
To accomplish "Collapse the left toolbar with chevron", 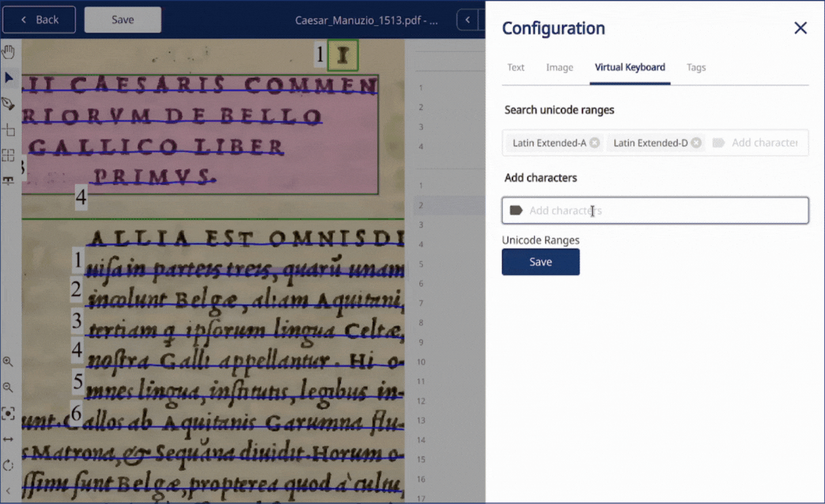I will click(8, 490).
